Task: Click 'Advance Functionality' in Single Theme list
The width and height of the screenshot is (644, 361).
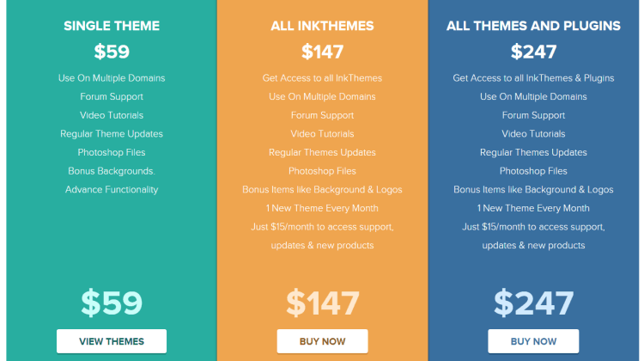Action: [112, 190]
